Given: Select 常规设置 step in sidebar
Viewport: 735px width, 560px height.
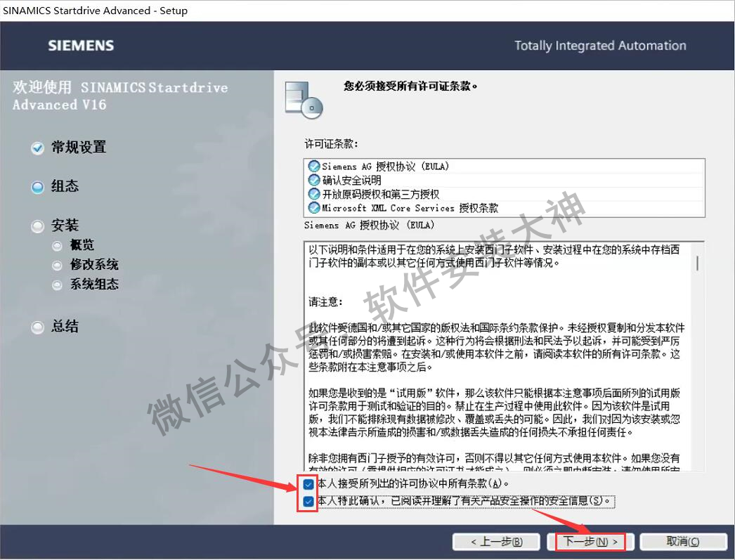Looking at the screenshot, I should click(x=78, y=147).
